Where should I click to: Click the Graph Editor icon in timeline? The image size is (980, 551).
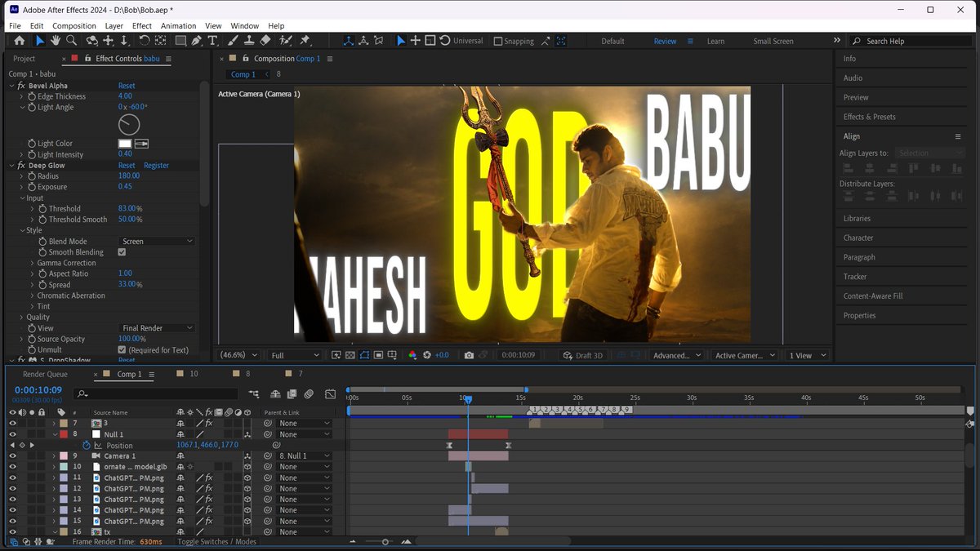(330, 394)
